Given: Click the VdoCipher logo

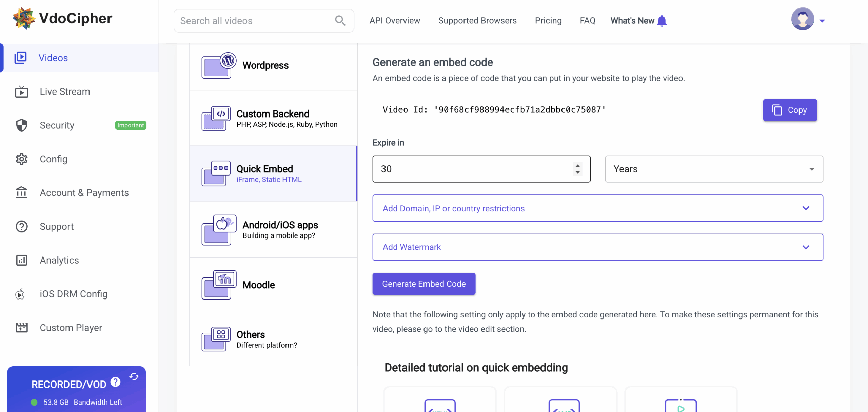Looking at the screenshot, I should coord(62,18).
